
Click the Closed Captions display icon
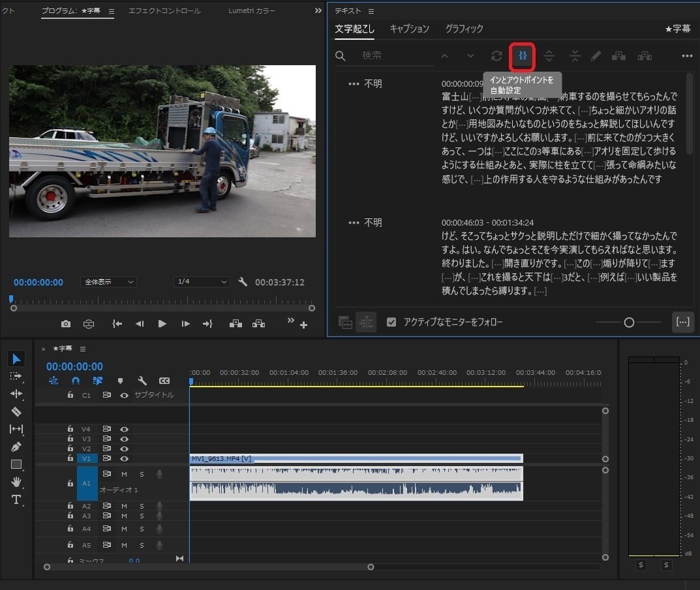(x=164, y=381)
